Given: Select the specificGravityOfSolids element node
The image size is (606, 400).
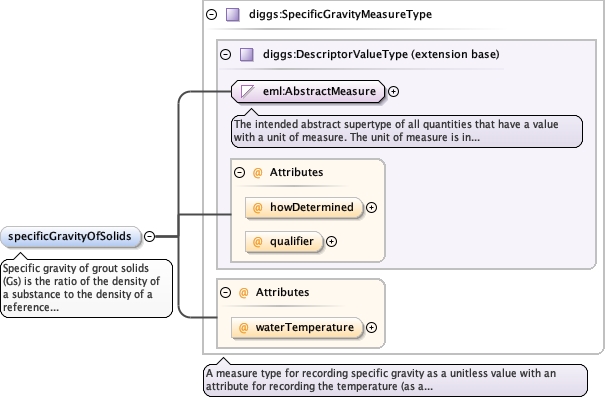Looking at the screenshot, I should coord(70,236).
